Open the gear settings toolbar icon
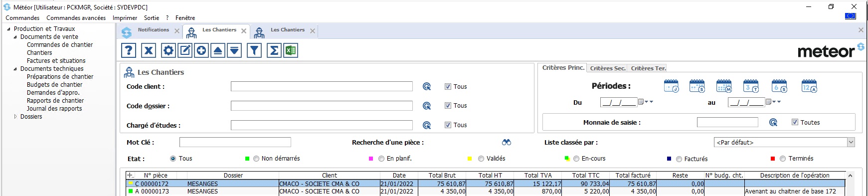The image size is (868, 196). (x=169, y=50)
